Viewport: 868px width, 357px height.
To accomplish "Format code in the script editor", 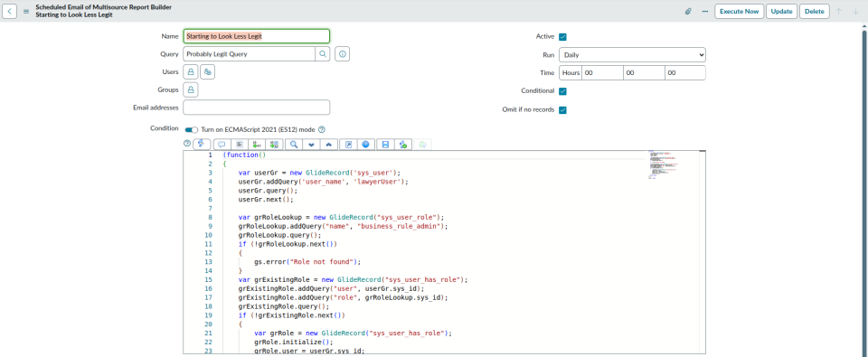I will pyautogui.click(x=240, y=145).
